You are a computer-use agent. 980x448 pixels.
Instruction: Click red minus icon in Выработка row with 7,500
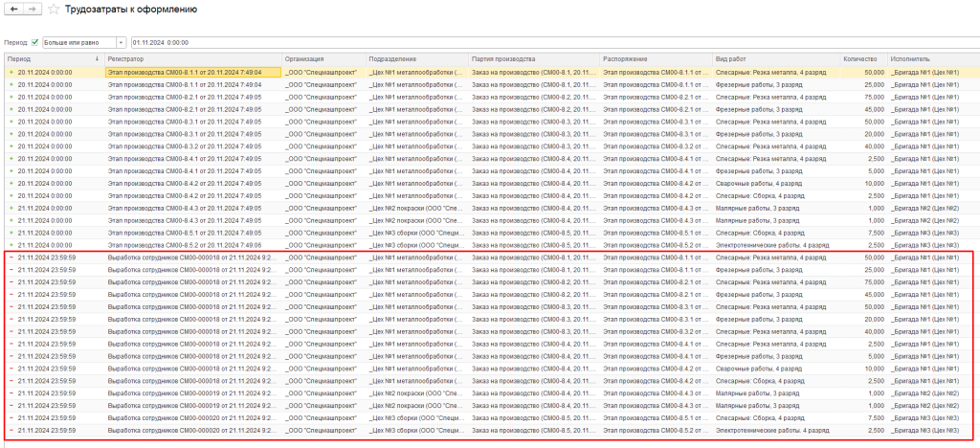coord(11,418)
